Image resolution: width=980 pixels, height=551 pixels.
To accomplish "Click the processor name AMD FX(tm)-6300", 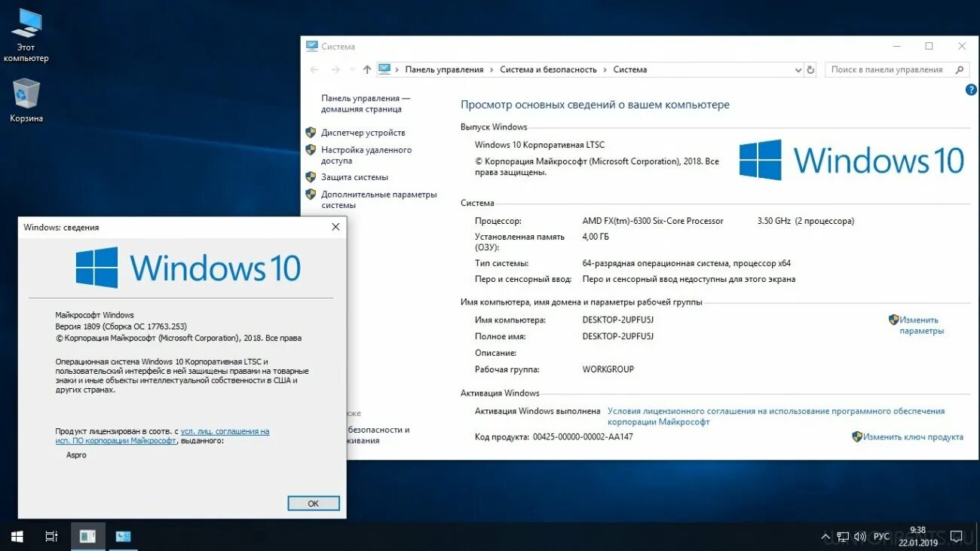I will click(653, 221).
